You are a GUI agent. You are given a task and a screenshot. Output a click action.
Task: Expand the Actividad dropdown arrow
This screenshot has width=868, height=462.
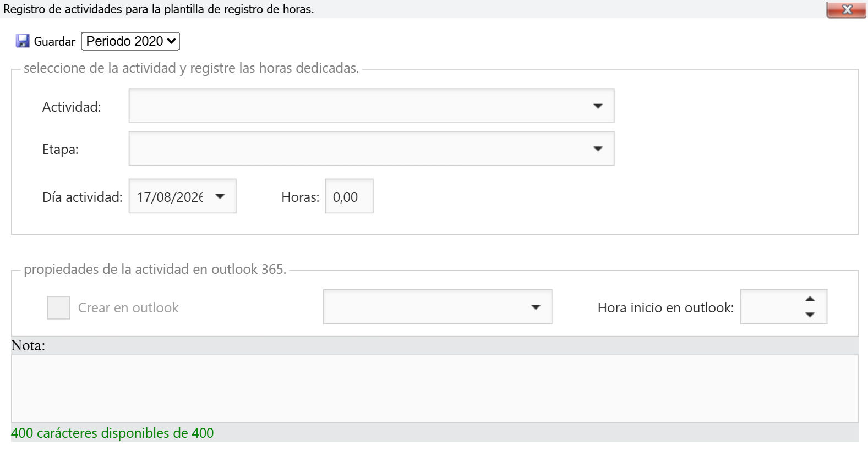(x=598, y=106)
